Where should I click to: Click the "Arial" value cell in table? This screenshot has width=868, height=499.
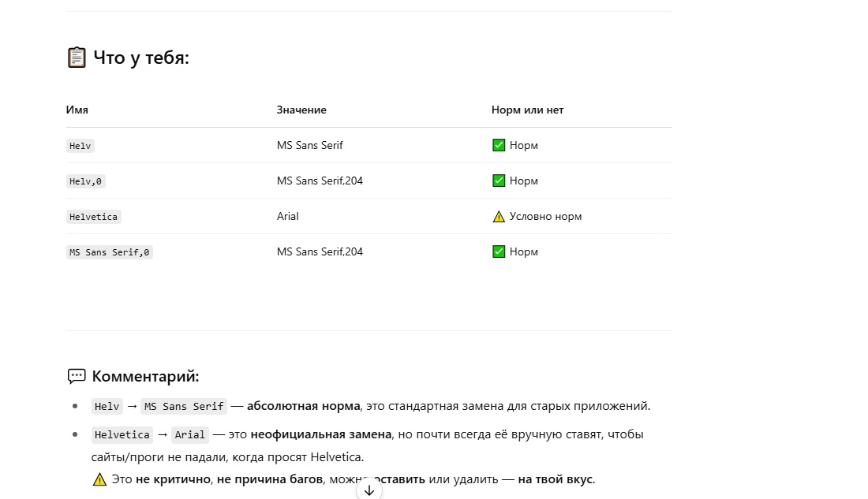[288, 216]
